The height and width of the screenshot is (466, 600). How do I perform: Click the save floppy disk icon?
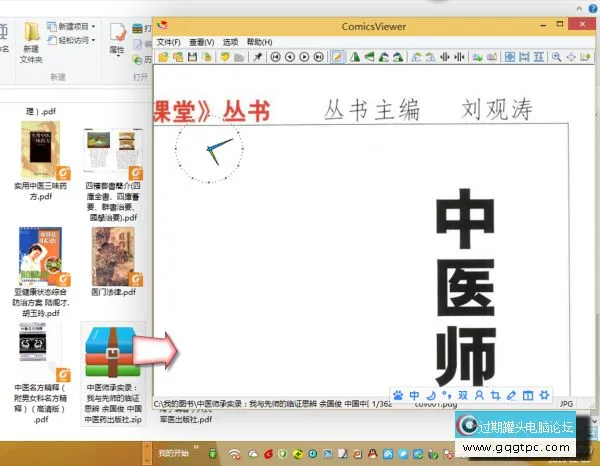point(192,57)
